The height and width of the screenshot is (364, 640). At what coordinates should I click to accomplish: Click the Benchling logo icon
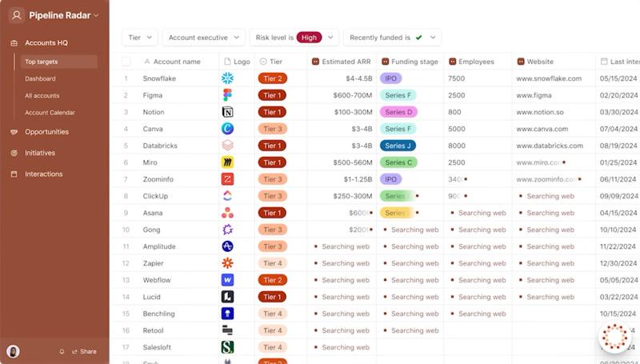[x=227, y=314]
